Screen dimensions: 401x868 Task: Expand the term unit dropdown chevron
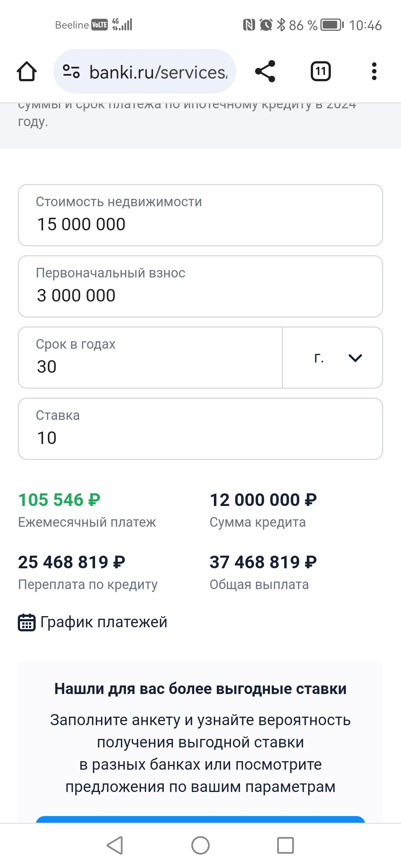click(x=355, y=358)
